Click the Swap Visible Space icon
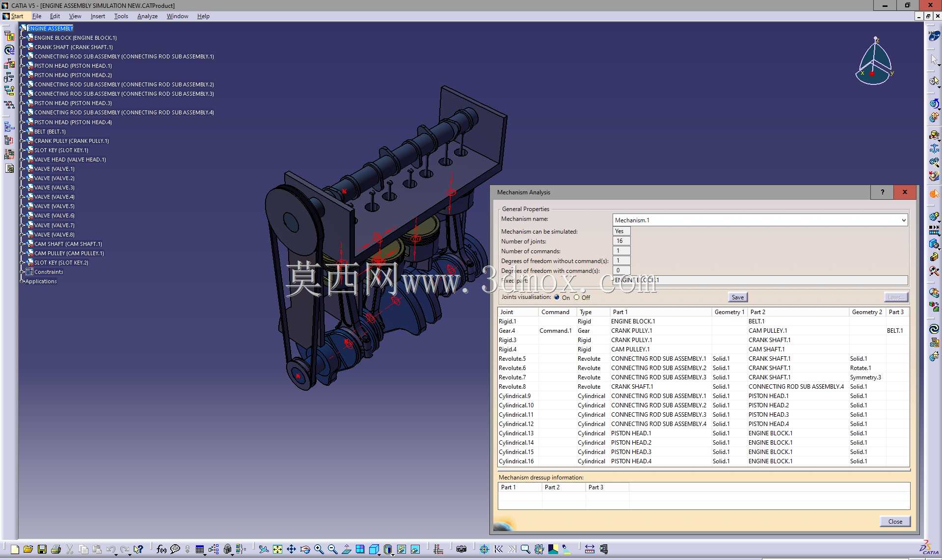Viewport: 942px width, 560px height. tap(415, 549)
